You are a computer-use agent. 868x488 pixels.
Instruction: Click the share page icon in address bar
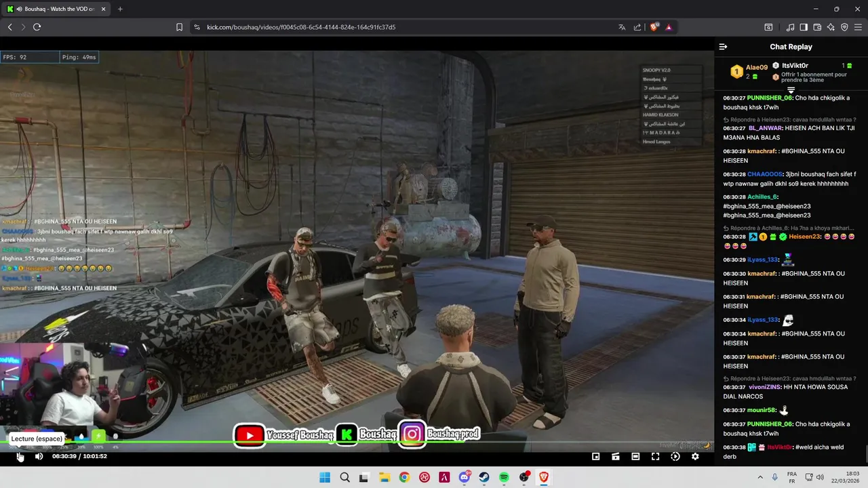[x=637, y=27]
